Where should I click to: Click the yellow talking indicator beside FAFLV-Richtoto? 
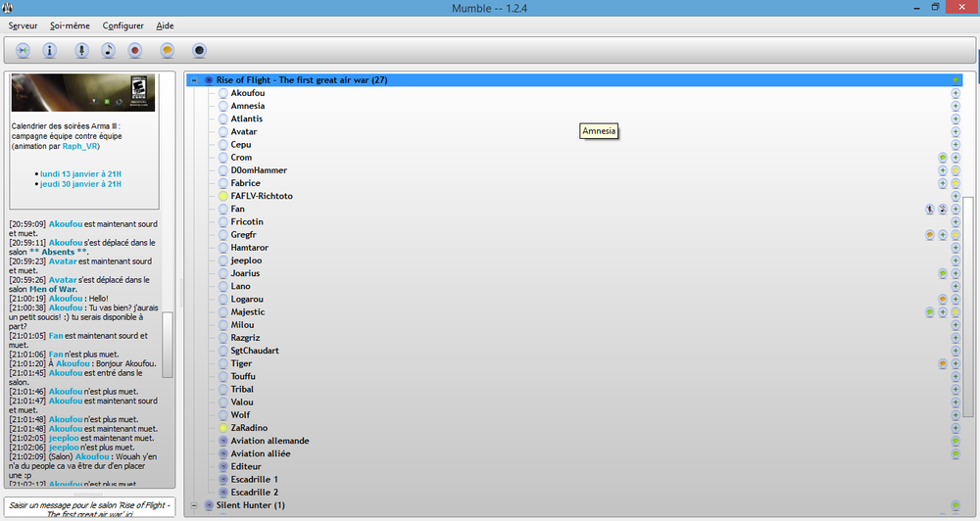pos(223,196)
